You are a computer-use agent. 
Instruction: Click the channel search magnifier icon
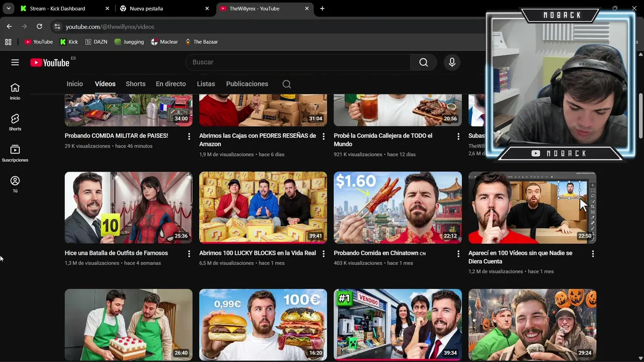(x=287, y=84)
